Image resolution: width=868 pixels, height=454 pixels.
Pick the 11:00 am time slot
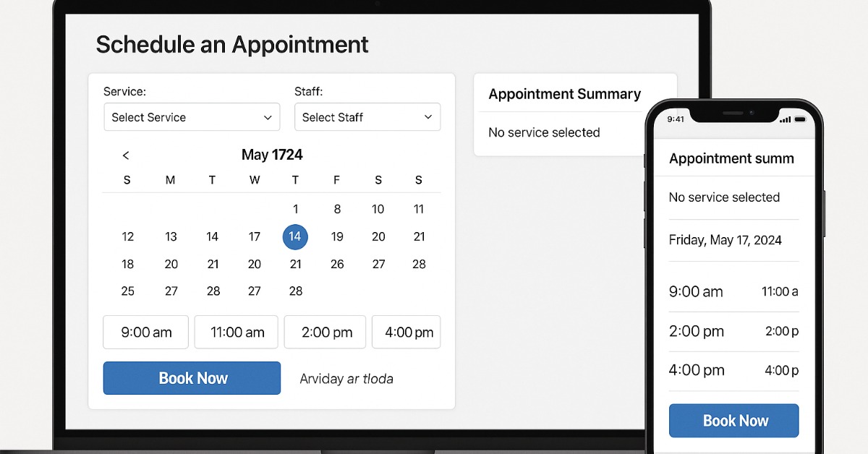[x=237, y=333]
